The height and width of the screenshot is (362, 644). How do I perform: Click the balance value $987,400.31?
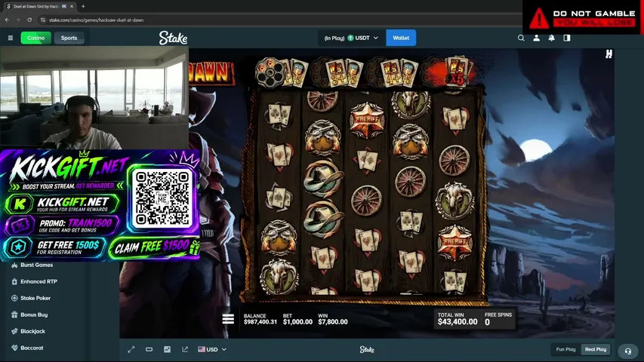coord(260,322)
